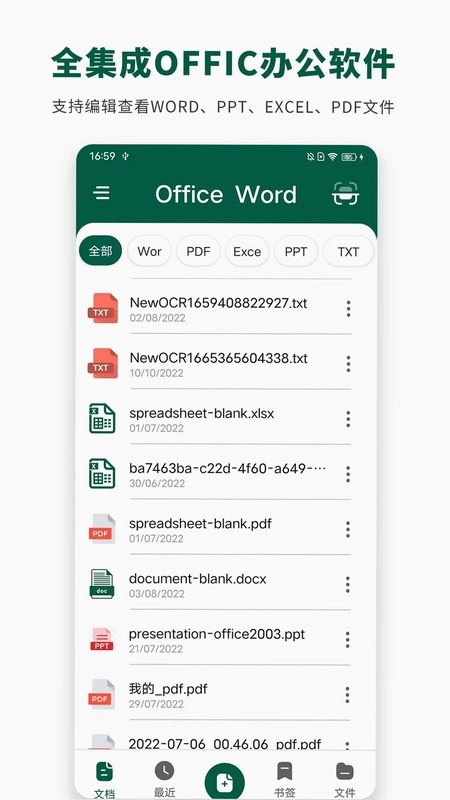Screen dimensions: 450x800
Task: Open more options for document-blank.docx
Action: pos(348,584)
